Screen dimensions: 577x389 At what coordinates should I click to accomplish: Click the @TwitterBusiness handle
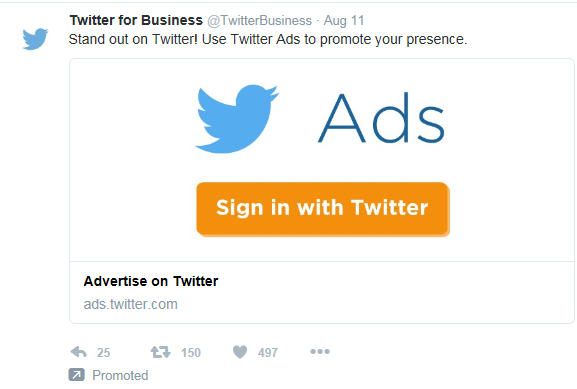[x=259, y=21]
